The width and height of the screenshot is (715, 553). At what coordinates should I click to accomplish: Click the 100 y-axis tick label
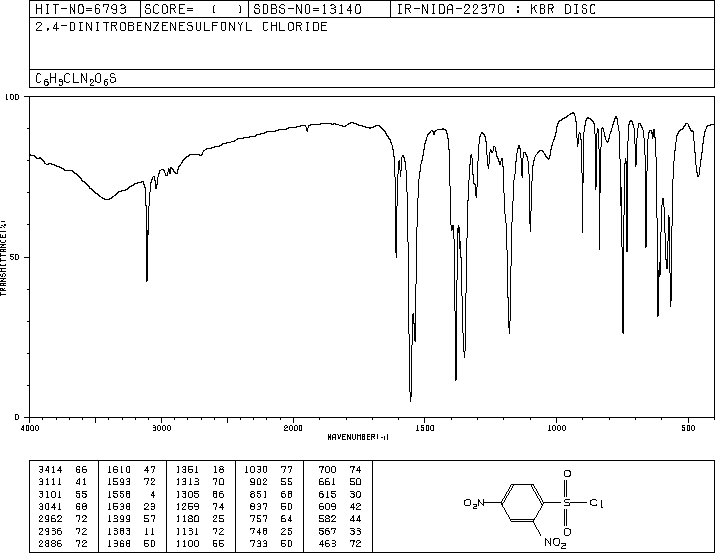point(12,97)
